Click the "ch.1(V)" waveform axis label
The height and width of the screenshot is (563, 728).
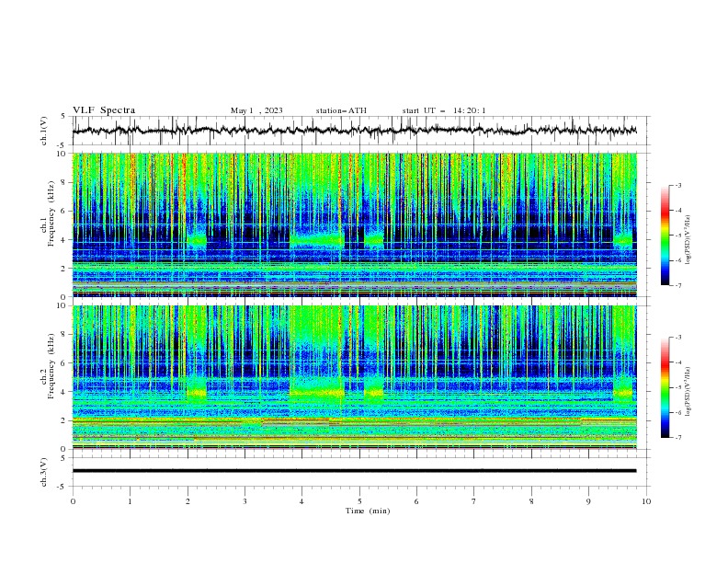[44, 131]
